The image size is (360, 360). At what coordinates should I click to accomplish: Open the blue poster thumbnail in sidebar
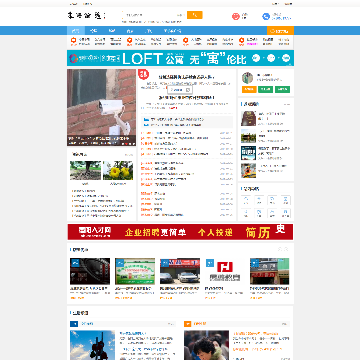[x=249, y=153]
